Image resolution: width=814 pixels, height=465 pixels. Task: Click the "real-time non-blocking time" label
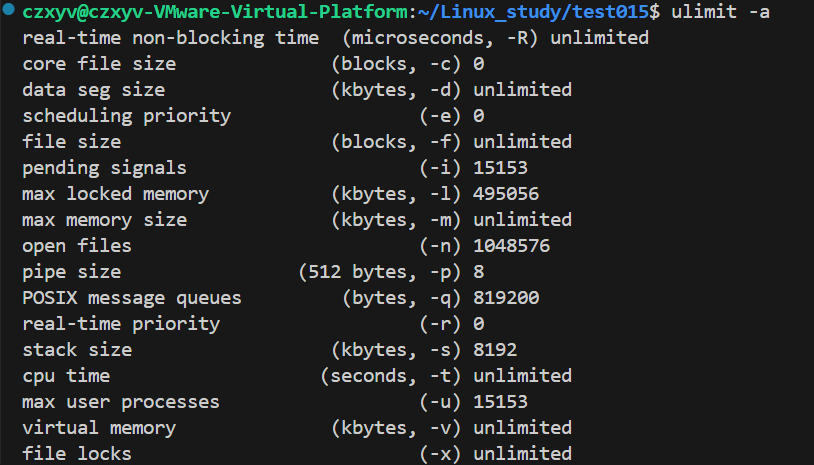[x=170, y=38]
